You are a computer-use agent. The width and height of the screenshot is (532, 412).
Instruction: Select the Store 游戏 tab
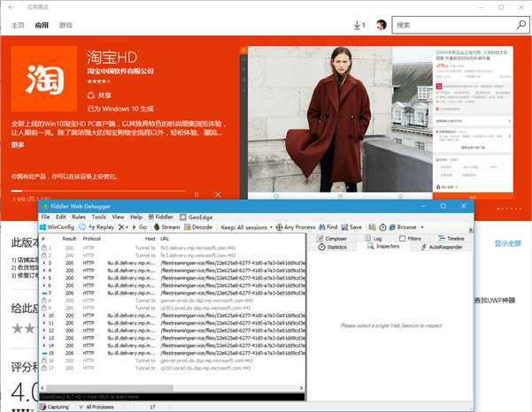66,25
